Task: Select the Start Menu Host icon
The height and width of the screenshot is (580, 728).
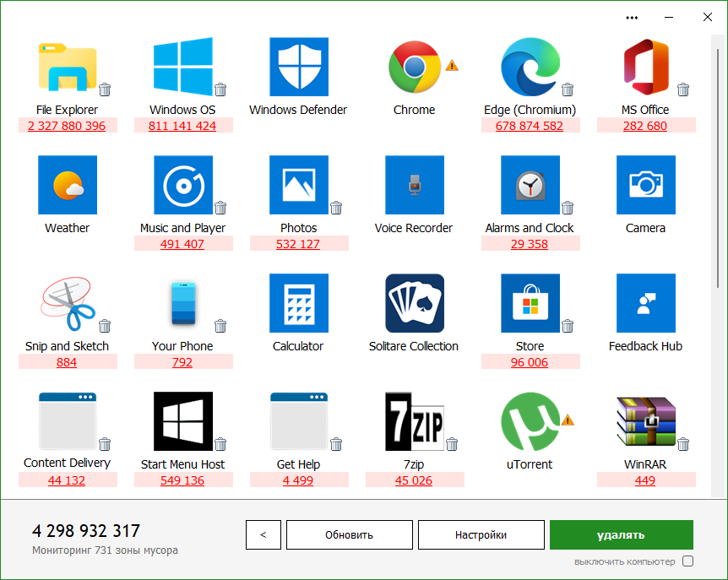Action: click(183, 421)
